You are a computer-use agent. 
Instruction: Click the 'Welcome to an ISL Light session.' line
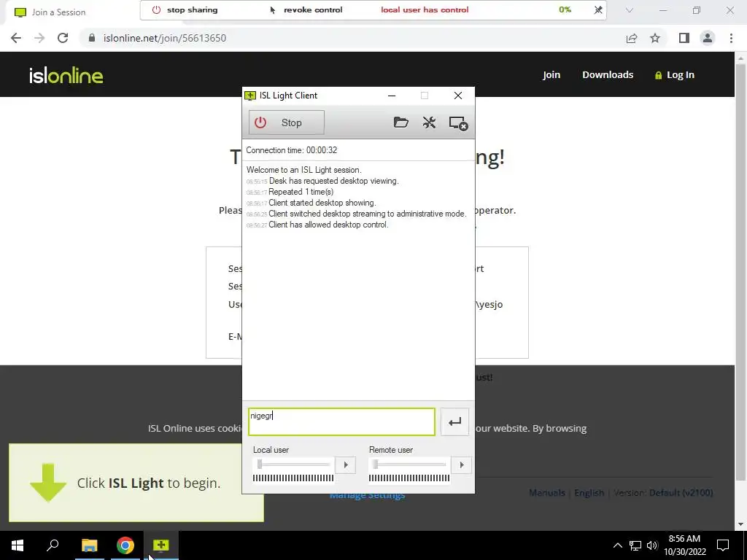(x=304, y=170)
